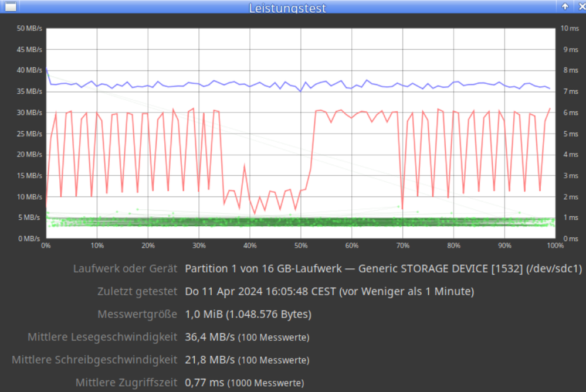
Task: Click the Zuletzt getestet date value
Action: 329,292
